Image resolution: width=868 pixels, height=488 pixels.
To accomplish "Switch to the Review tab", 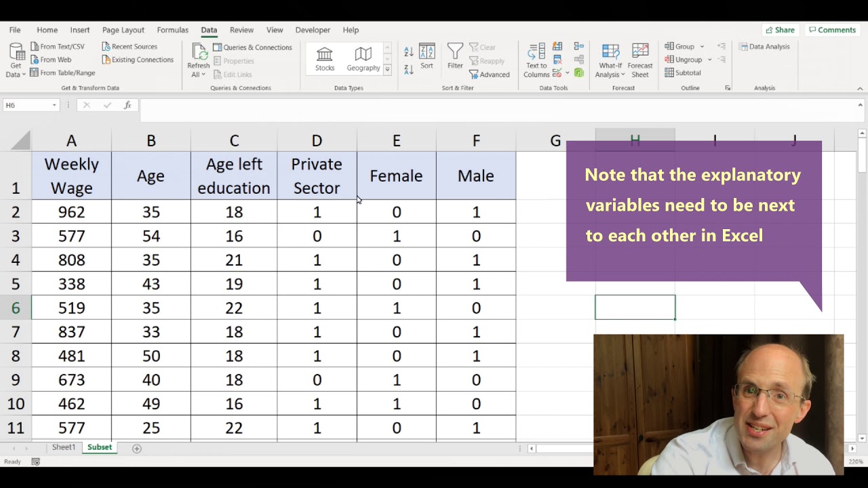I will coord(241,30).
